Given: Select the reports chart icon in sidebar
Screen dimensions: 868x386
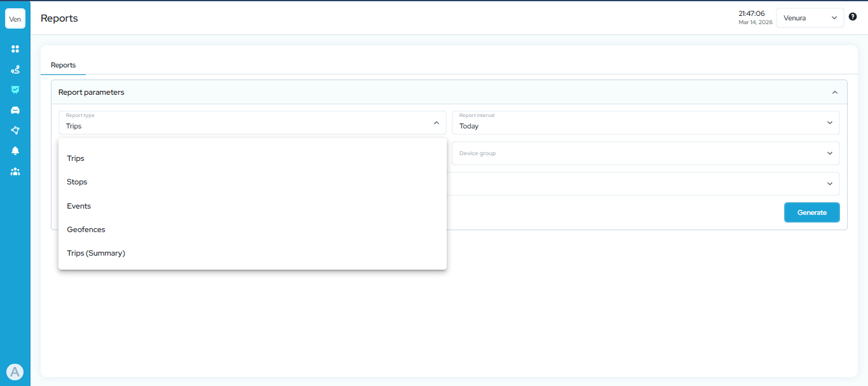Looking at the screenshot, I should pyautogui.click(x=15, y=90).
